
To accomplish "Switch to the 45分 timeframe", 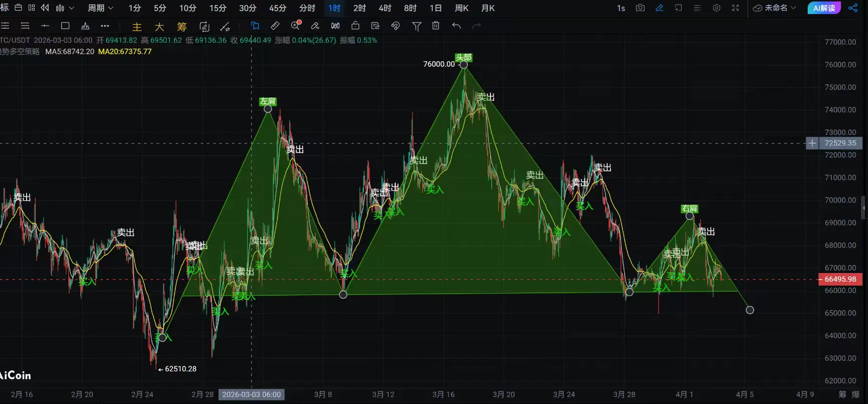I will pos(278,8).
